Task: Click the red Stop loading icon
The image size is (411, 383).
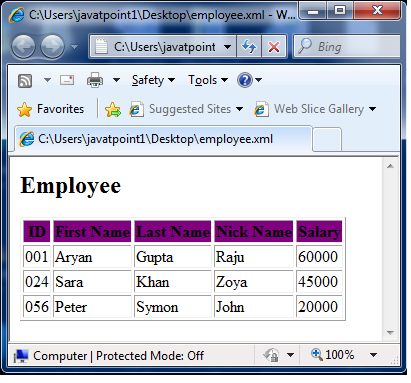Action: coord(274,47)
